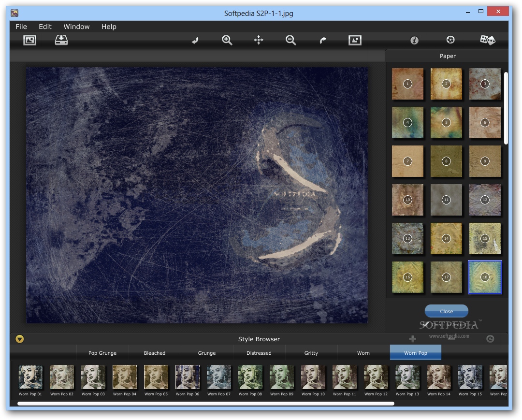The image size is (522, 420).
Task: Pick the Worn Pop 13 style
Action: coord(407,377)
